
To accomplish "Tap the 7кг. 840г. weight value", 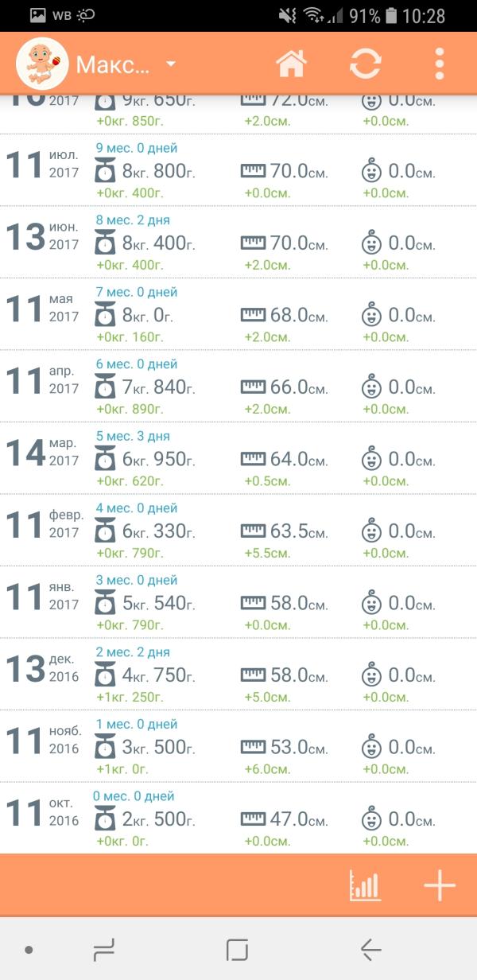I will pos(157,387).
